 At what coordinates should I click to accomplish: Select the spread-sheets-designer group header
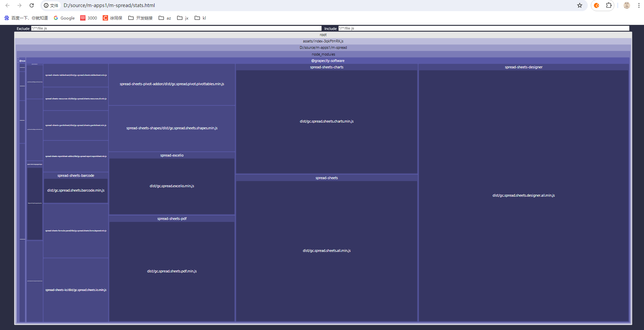(523, 67)
